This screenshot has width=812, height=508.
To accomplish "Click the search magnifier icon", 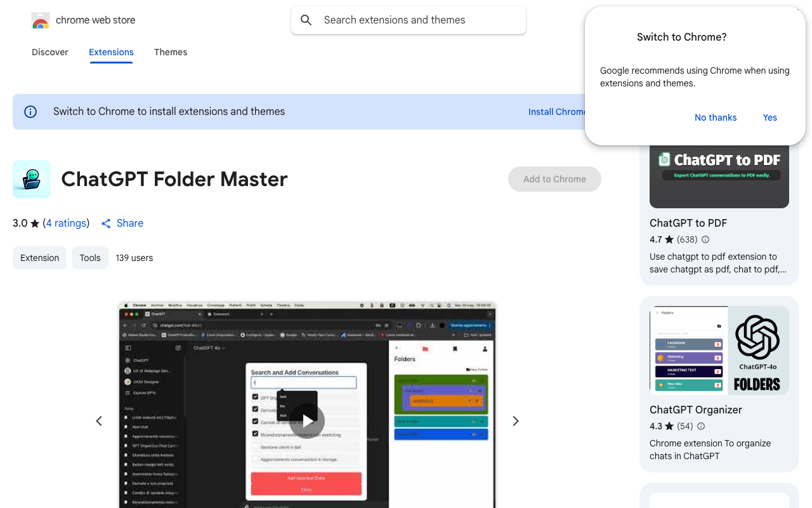I will coord(306,20).
